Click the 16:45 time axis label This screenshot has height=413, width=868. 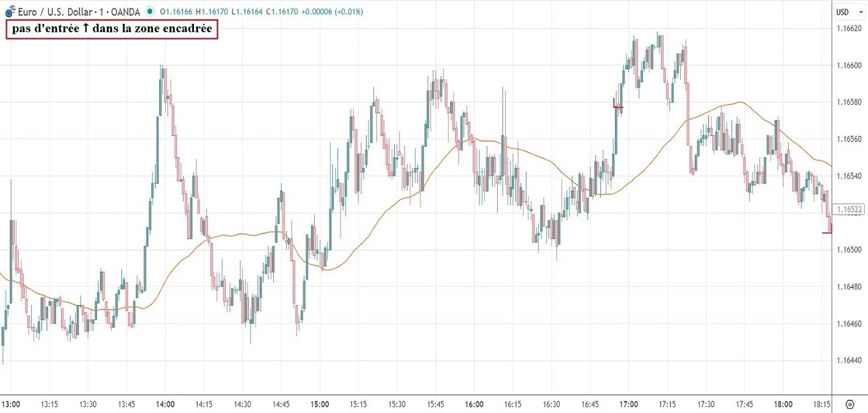coord(589,404)
